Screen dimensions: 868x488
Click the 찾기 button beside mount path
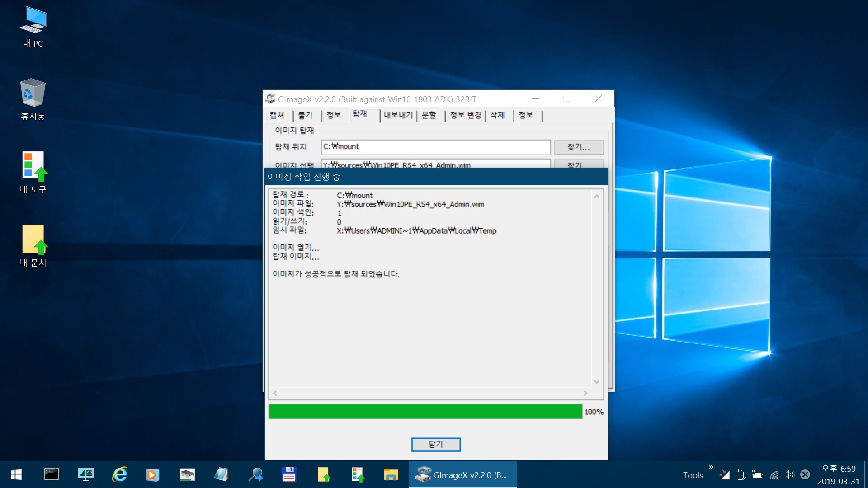(x=579, y=147)
